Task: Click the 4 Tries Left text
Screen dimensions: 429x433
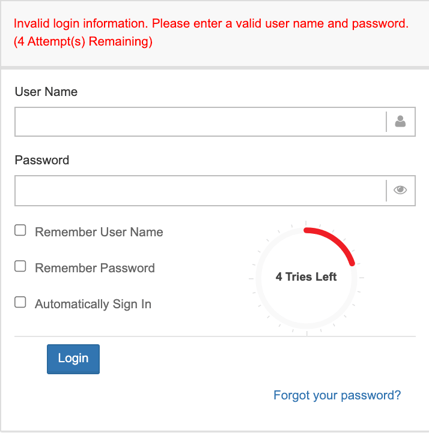Action: 306,277
